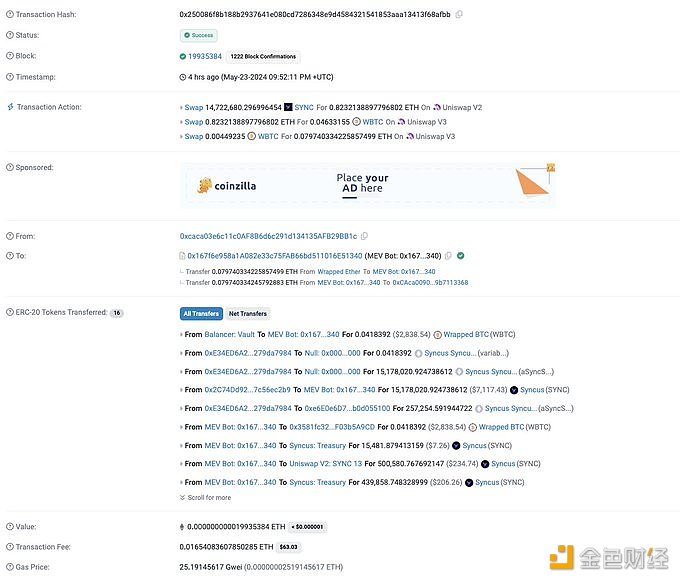The image size is (680, 581).
Task: Click the $63.03 transaction fee badge
Action: point(288,547)
